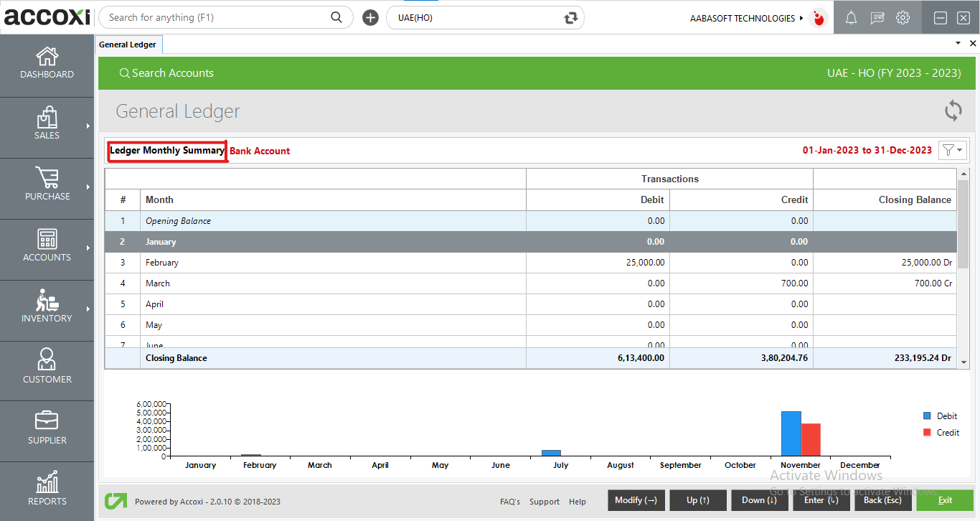Open the Customer person icon
Screen dimensions: 980x521
pos(47,360)
